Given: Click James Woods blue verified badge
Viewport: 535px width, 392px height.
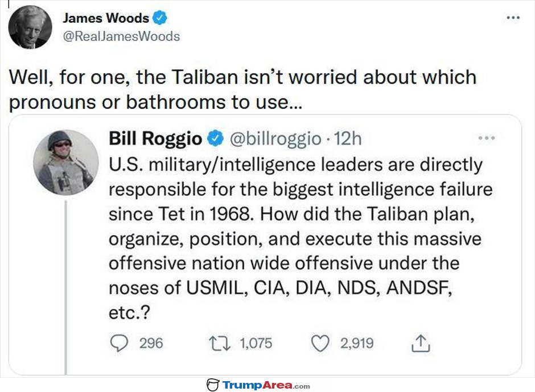Looking at the screenshot, I should [159, 18].
